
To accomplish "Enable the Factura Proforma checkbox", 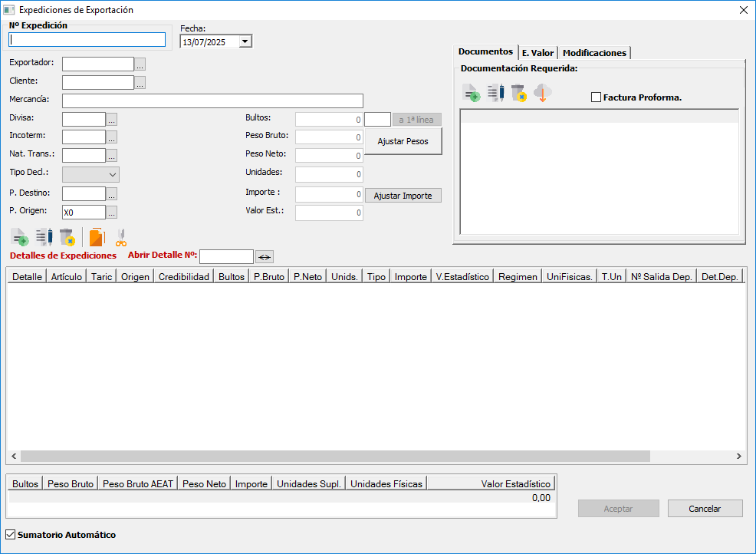I will (597, 97).
